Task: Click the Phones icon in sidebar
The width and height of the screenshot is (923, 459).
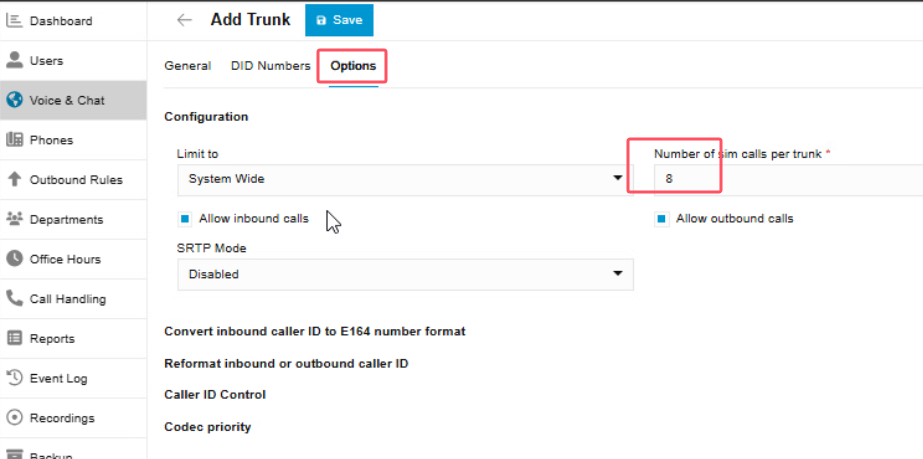Action: pos(14,140)
